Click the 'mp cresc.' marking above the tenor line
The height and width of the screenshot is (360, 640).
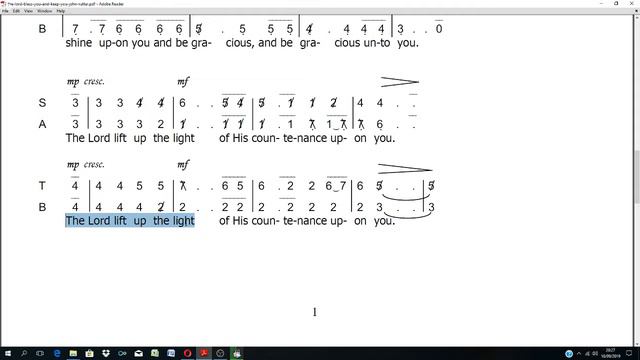86,164
